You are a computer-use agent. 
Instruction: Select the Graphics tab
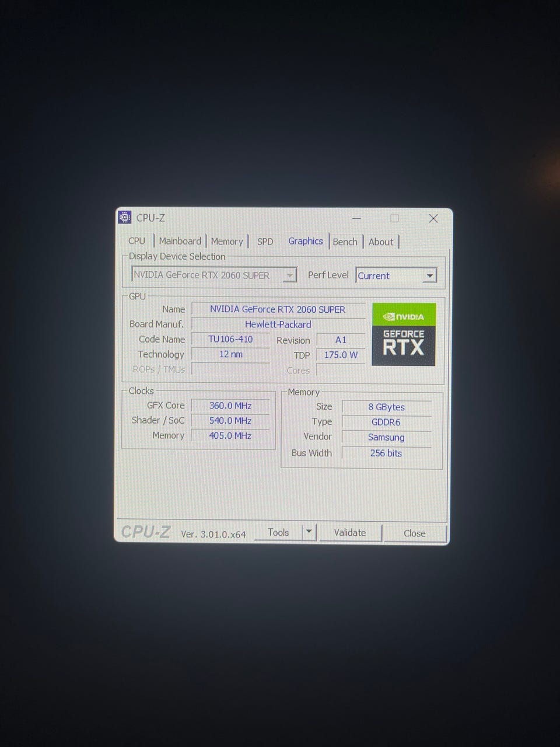[x=305, y=241]
